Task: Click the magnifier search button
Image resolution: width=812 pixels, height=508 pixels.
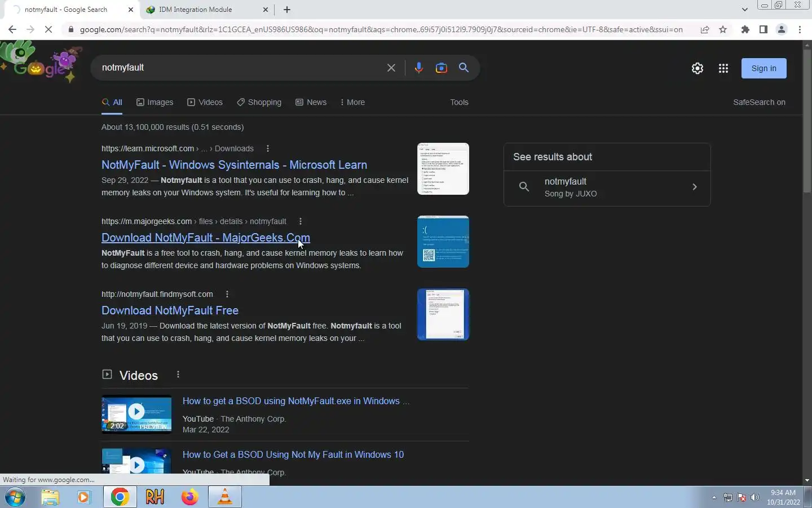Action: coord(464,68)
